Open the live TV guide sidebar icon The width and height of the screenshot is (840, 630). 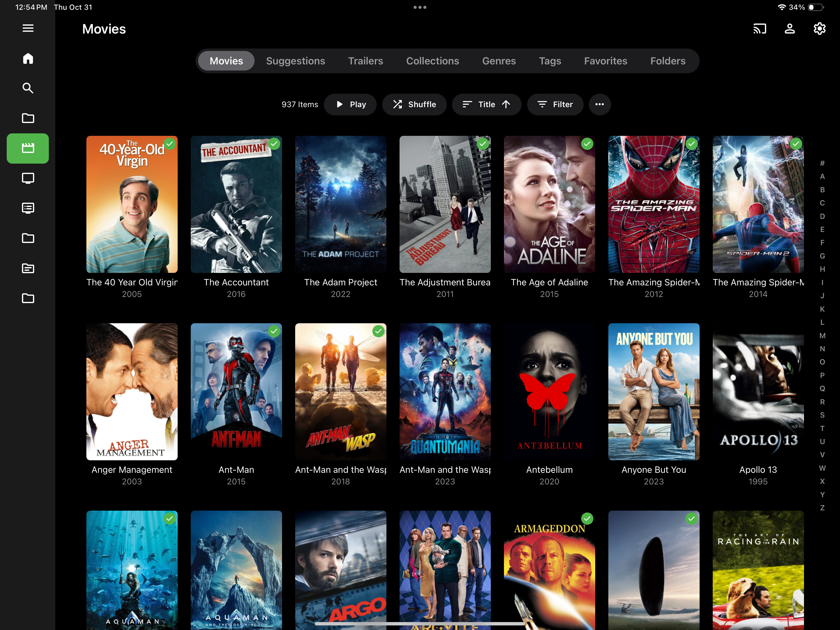28,208
